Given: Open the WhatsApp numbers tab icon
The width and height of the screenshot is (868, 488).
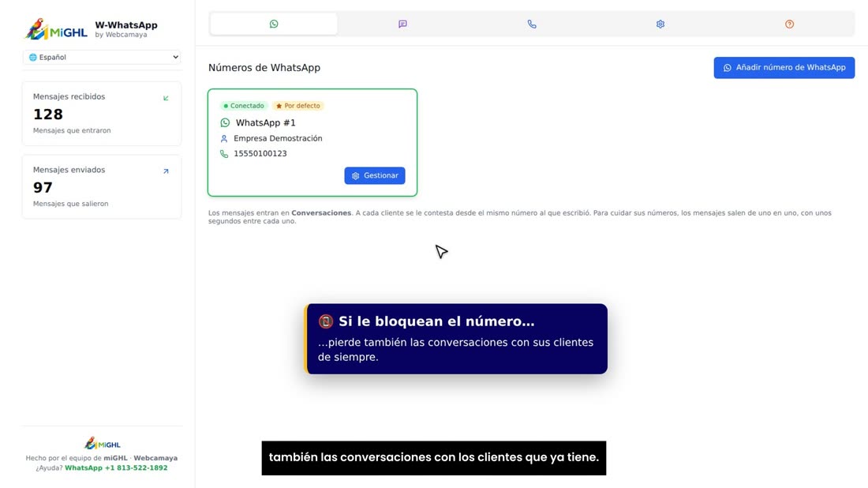Looking at the screenshot, I should (274, 24).
